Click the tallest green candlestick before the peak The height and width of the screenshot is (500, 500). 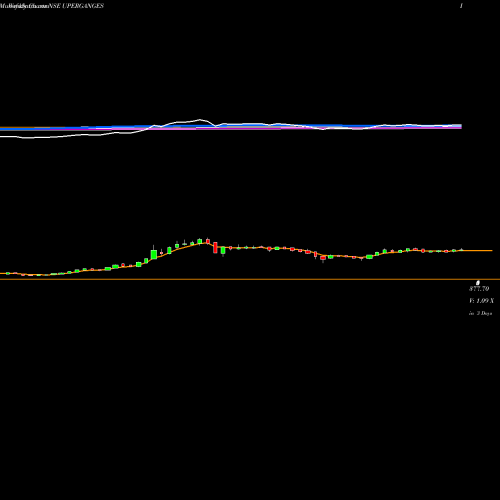[154, 253]
